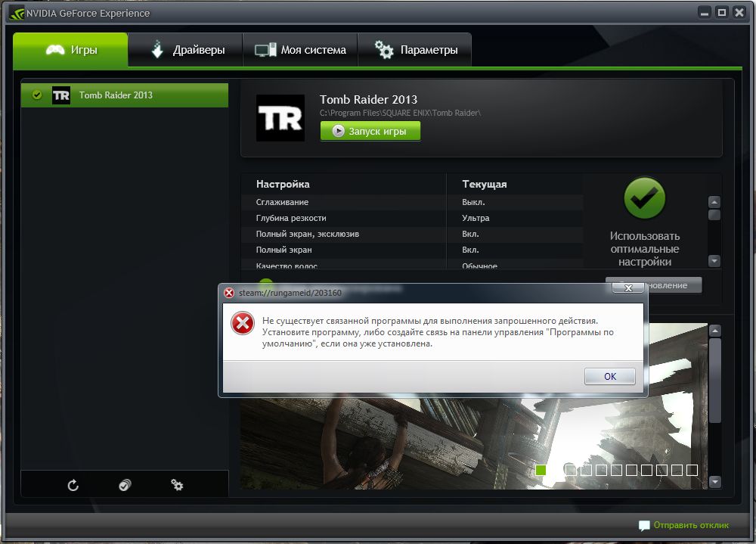The image size is (756, 544).
Task: Click the Выкл. value for Сглаживание
Action: pos(473,202)
